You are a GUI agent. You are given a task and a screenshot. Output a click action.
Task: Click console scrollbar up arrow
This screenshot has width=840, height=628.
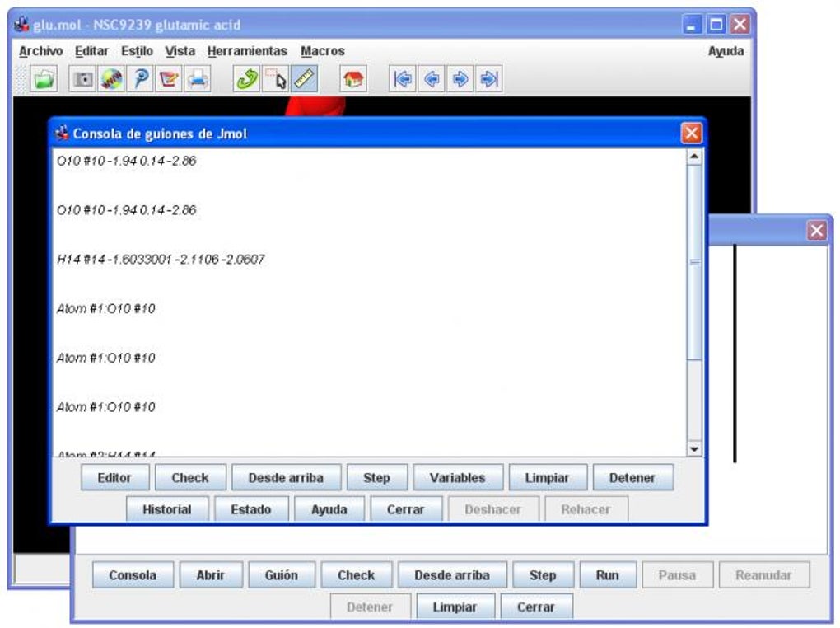point(694,157)
